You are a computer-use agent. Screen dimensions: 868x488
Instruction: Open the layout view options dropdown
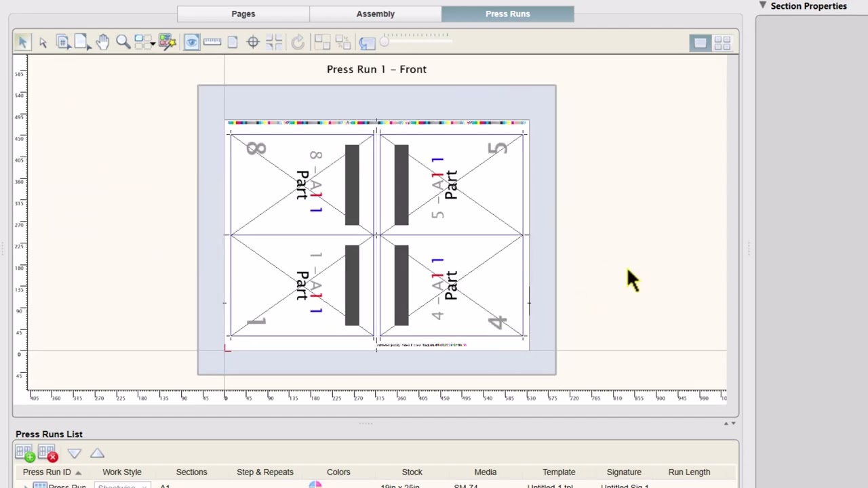click(x=144, y=42)
